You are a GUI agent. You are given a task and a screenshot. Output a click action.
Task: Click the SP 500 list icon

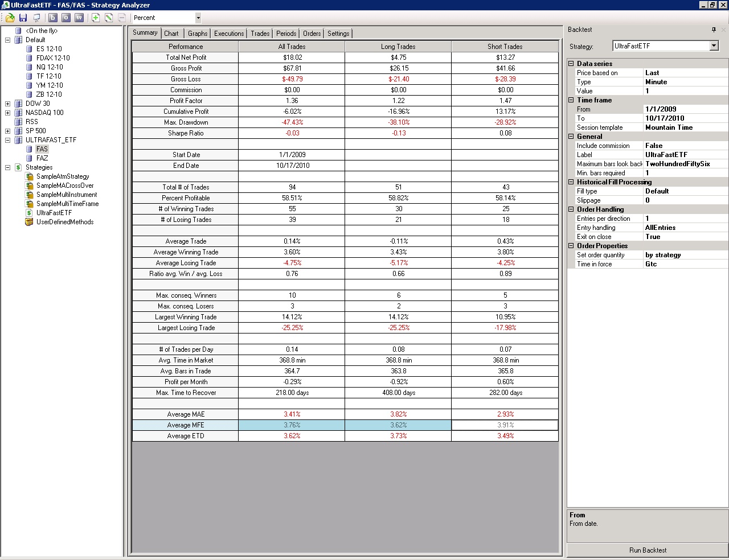18,131
